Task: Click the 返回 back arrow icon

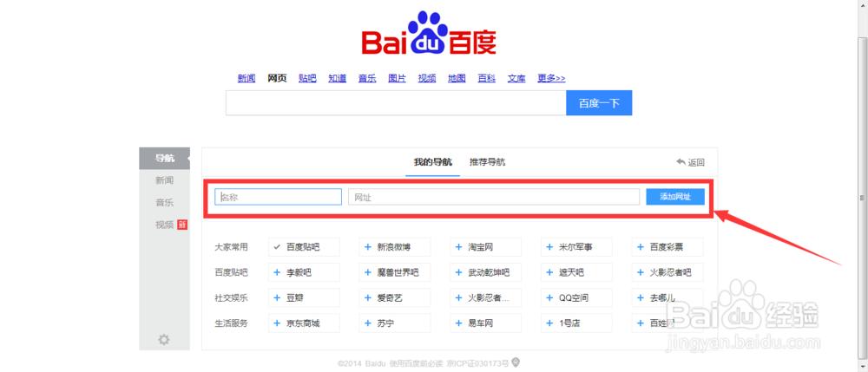Action: point(681,162)
